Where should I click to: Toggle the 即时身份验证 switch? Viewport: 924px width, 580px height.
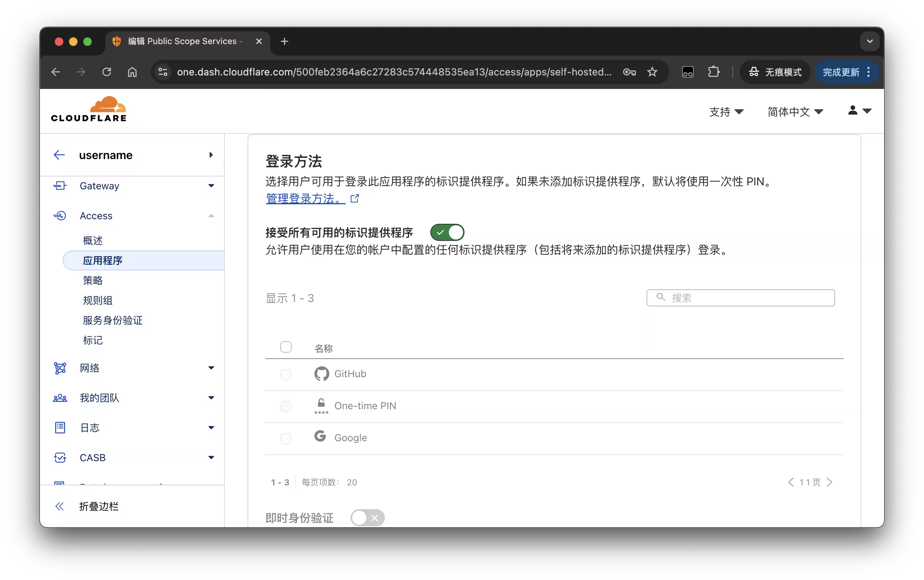pos(367,518)
